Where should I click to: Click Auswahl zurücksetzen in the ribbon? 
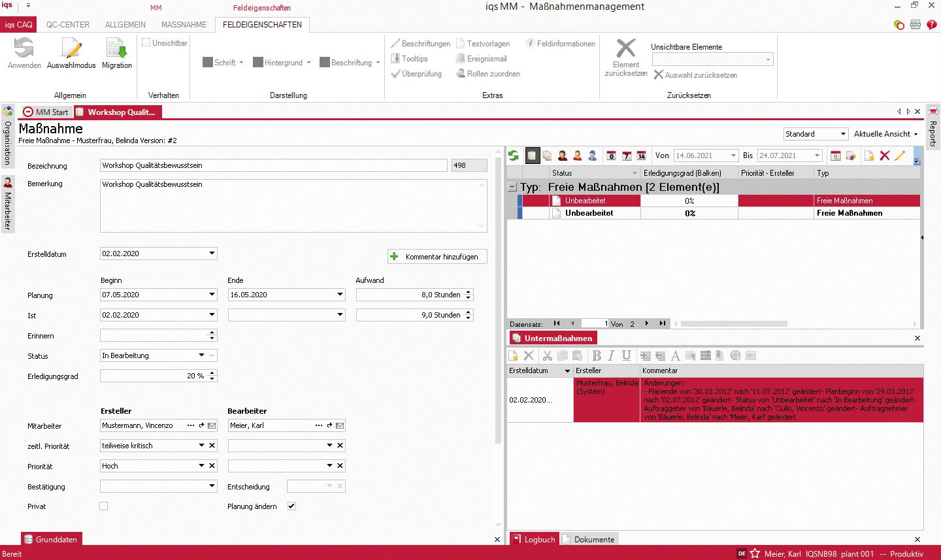(695, 75)
